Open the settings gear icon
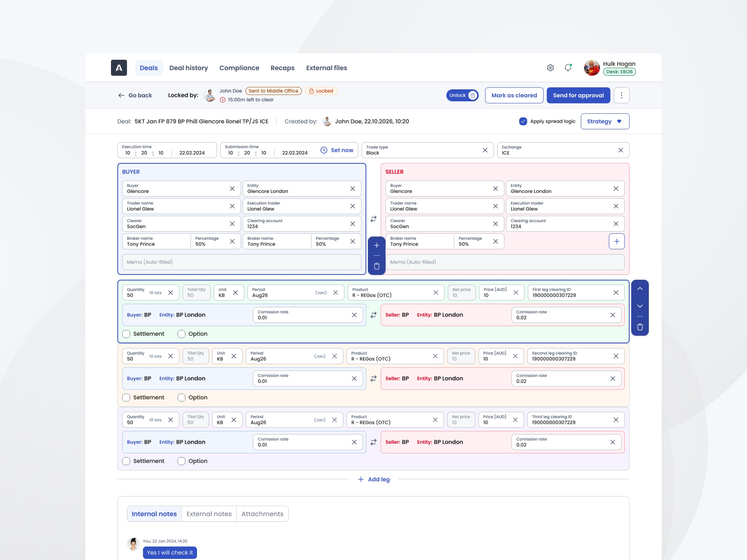747x560 pixels. click(550, 68)
